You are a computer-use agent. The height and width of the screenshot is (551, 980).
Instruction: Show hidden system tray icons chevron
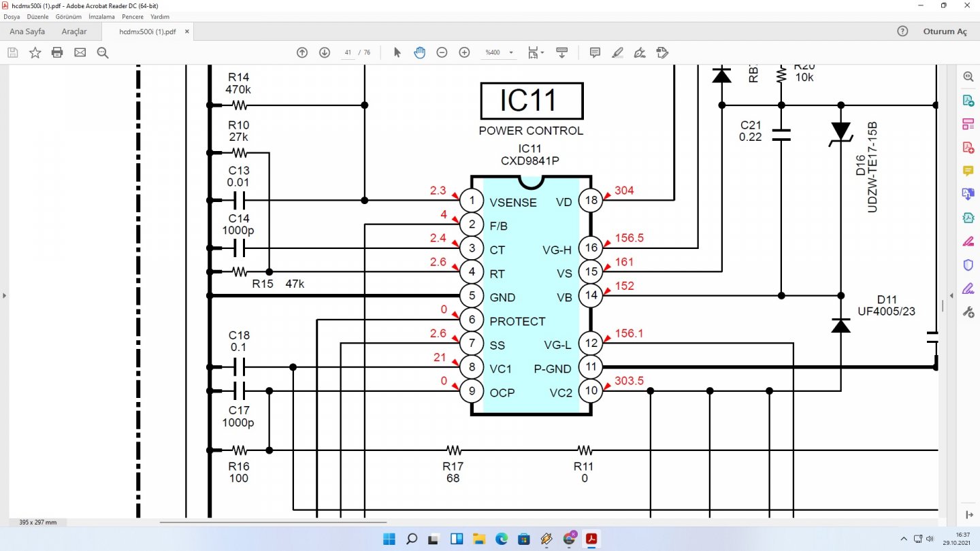(x=904, y=539)
